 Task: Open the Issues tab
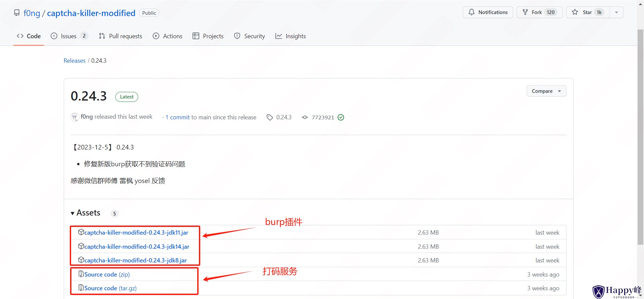click(x=69, y=36)
